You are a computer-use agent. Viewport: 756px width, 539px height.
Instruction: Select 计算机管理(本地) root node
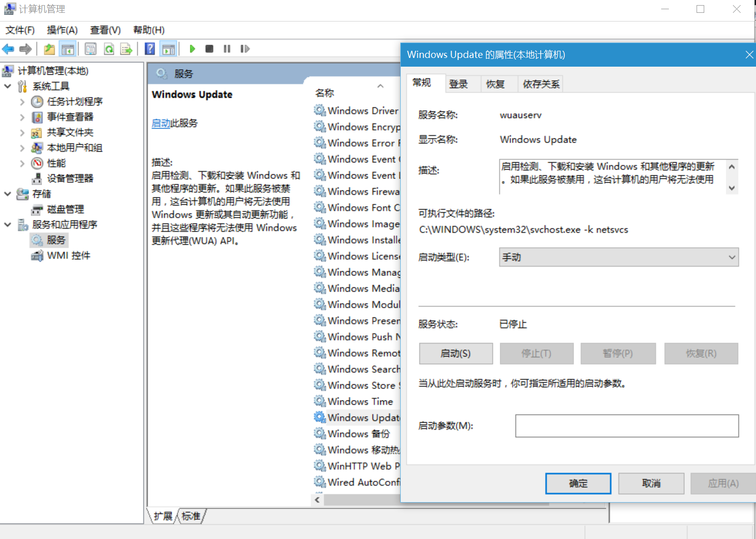pyautogui.click(x=53, y=71)
